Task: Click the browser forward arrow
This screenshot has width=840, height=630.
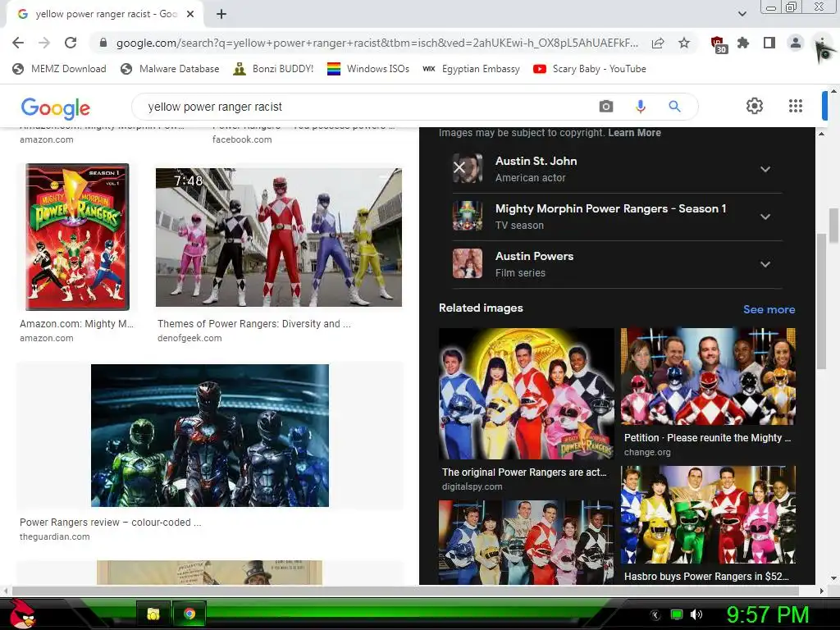Action: click(44, 43)
